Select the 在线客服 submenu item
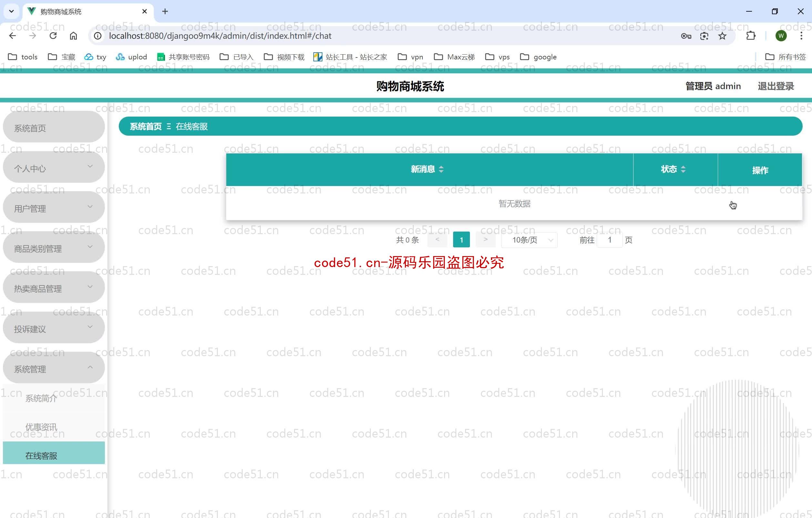This screenshot has height=518, width=812. coord(54,453)
